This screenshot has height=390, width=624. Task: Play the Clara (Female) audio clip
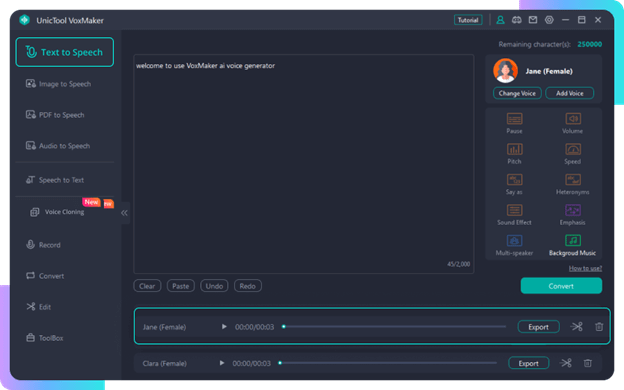pyautogui.click(x=222, y=363)
